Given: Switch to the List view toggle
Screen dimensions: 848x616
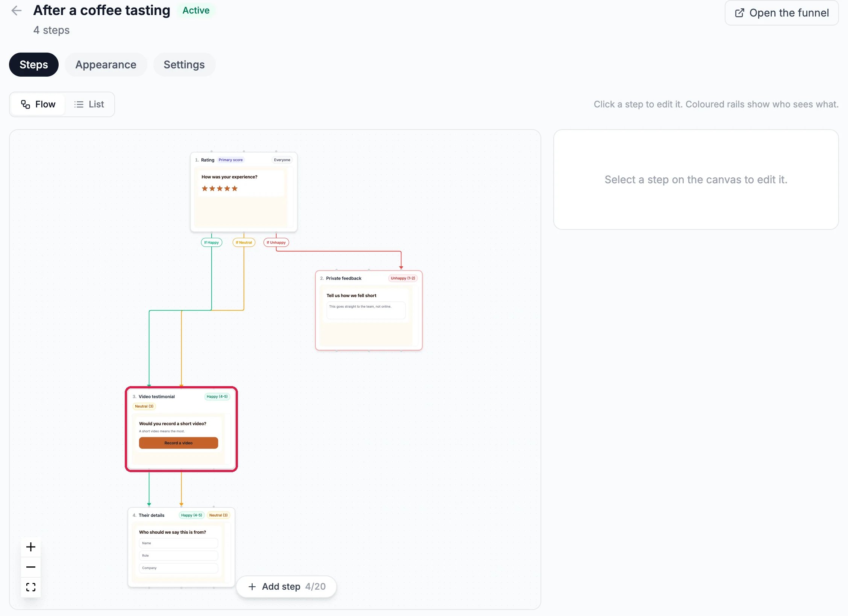Looking at the screenshot, I should pyautogui.click(x=89, y=104).
